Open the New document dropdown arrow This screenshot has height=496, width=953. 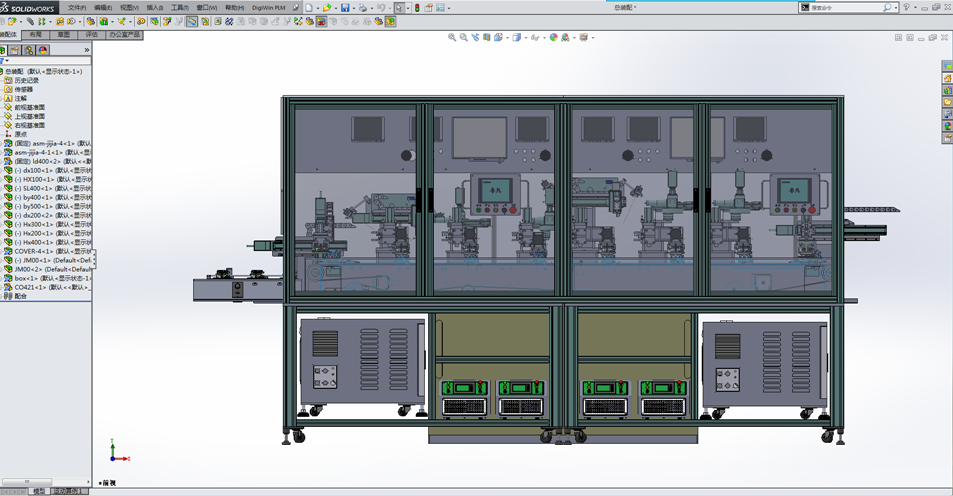click(318, 8)
